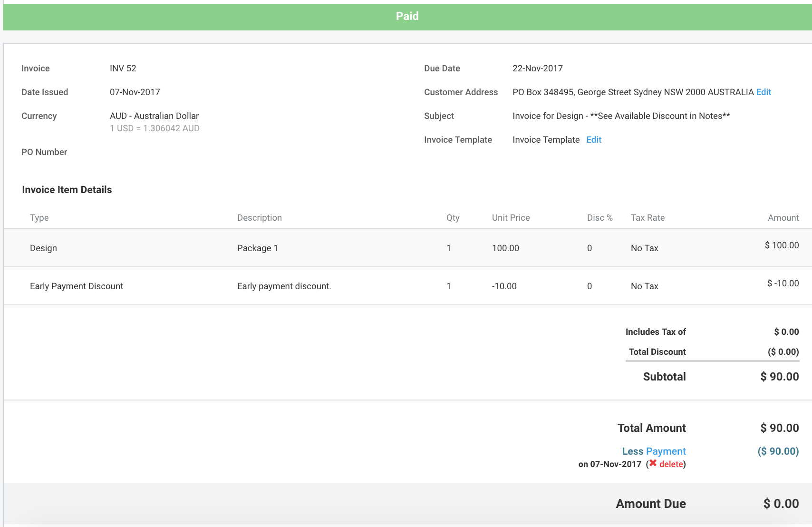Click the Qty column header
The width and height of the screenshot is (812, 527).
(453, 218)
